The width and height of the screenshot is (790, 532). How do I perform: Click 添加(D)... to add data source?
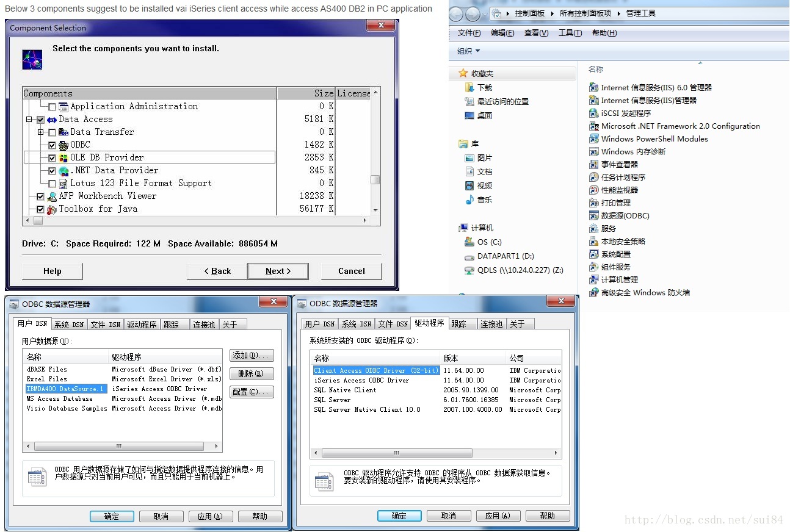[x=252, y=355]
